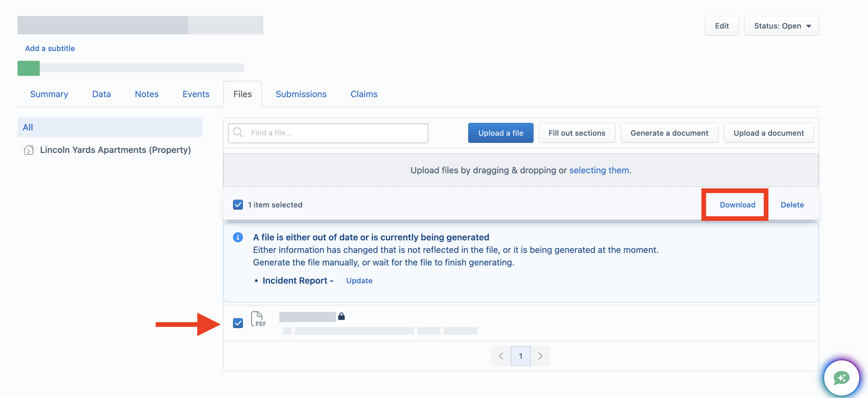Switch to the Summary tab

coord(49,94)
